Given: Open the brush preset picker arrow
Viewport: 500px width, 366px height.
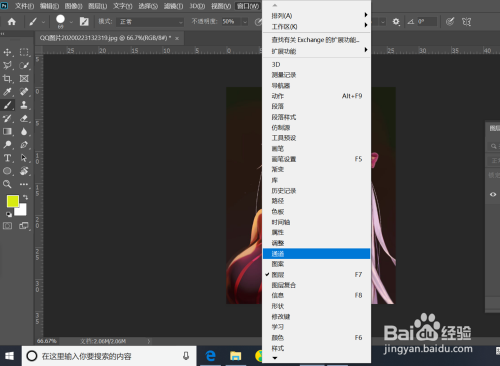Looking at the screenshot, I should [x=71, y=22].
